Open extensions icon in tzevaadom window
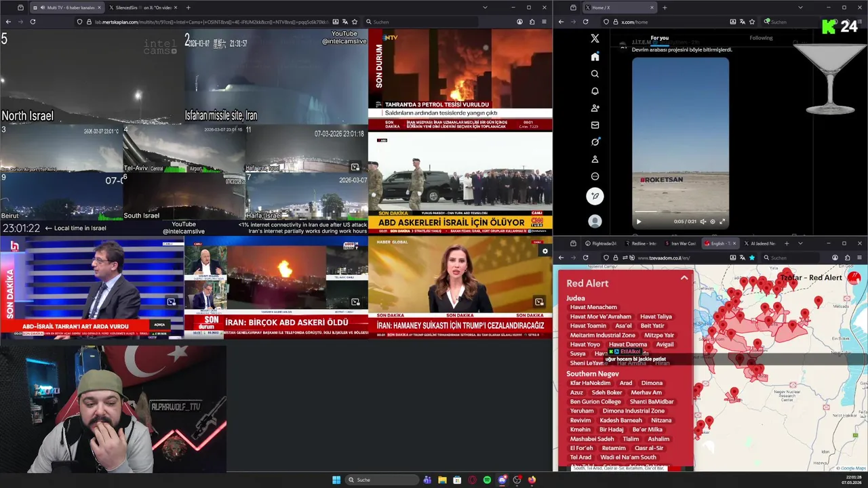 click(848, 258)
